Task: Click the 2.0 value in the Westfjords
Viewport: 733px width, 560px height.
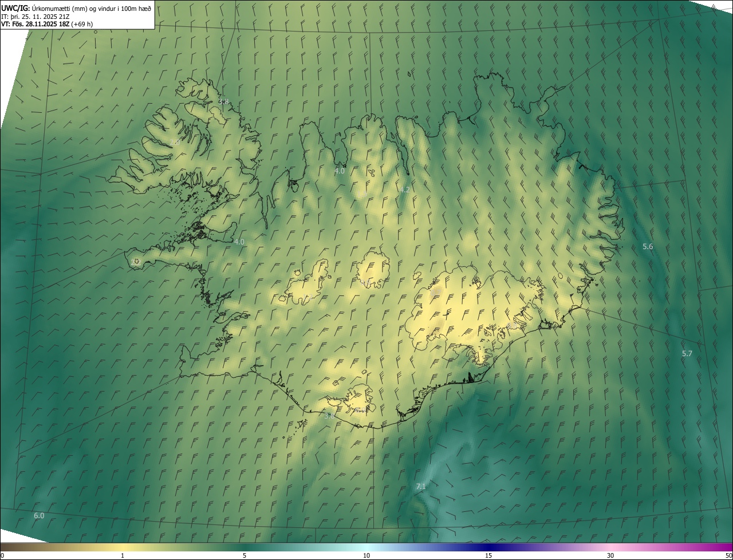Action: click(x=176, y=142)
